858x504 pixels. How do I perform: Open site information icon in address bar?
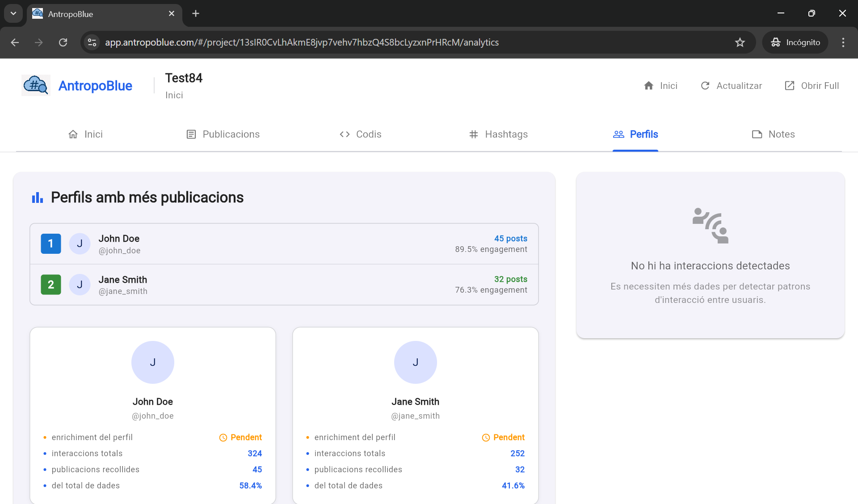[92, 42]
